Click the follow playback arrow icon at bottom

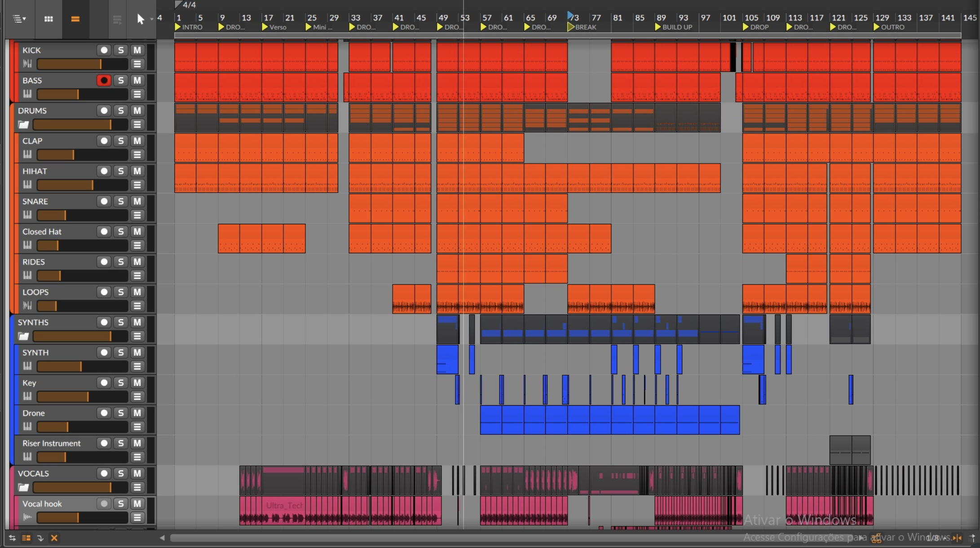40,538
